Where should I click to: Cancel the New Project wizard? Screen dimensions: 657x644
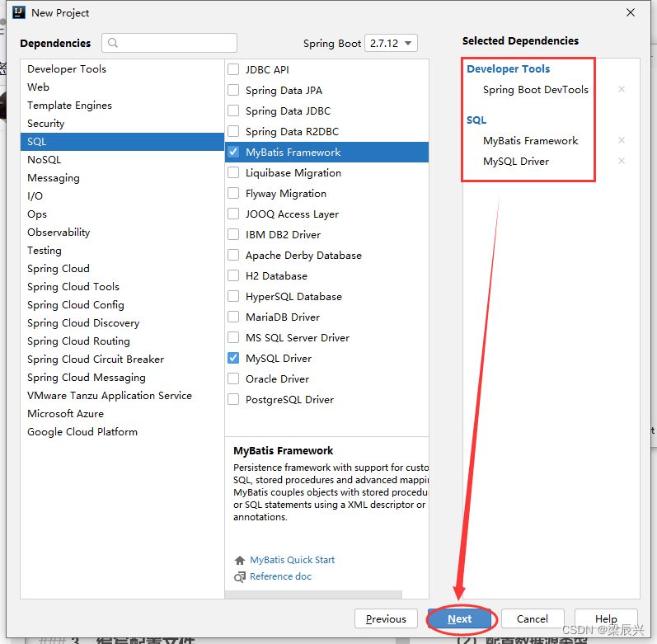pos(533,619)
